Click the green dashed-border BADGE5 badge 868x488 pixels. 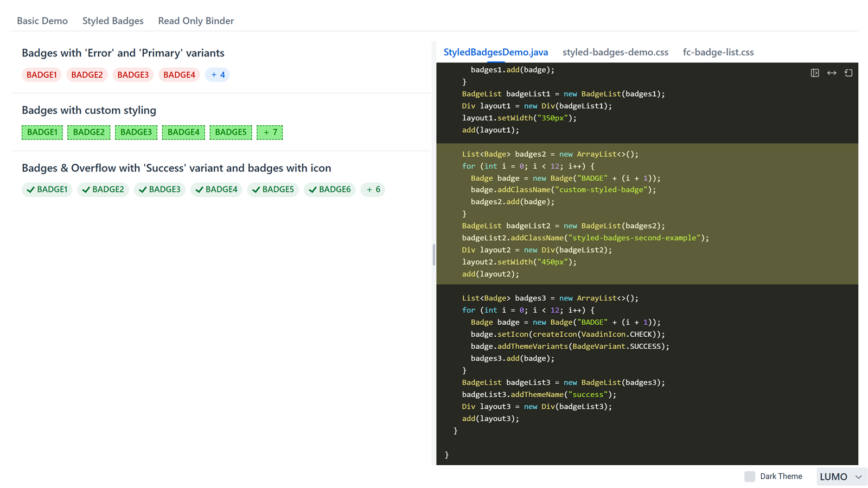(231, 132)
